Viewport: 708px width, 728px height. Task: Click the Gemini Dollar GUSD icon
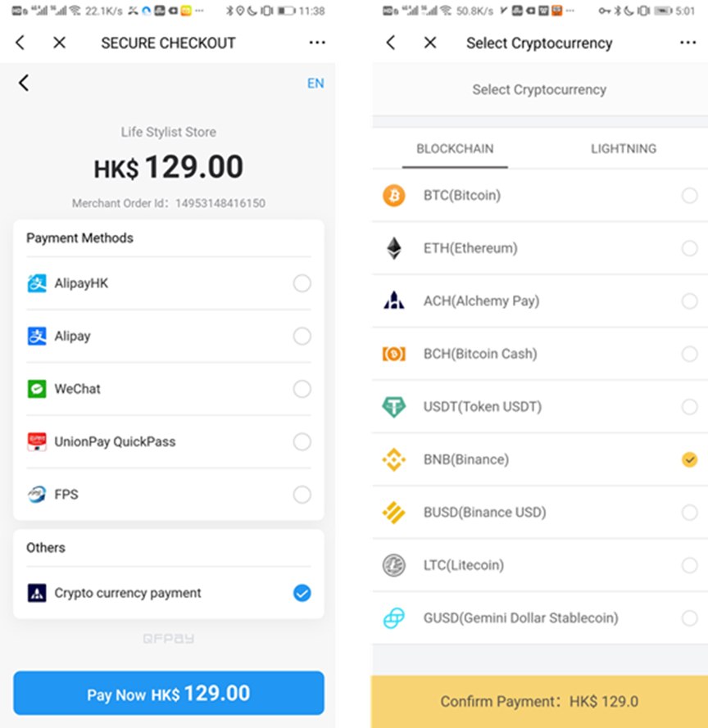point(393,618)
